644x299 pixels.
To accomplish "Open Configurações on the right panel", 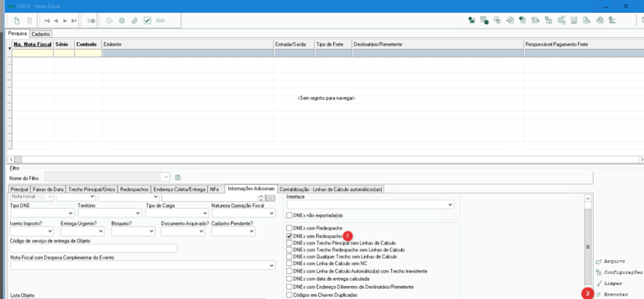I will coord(619,272).
